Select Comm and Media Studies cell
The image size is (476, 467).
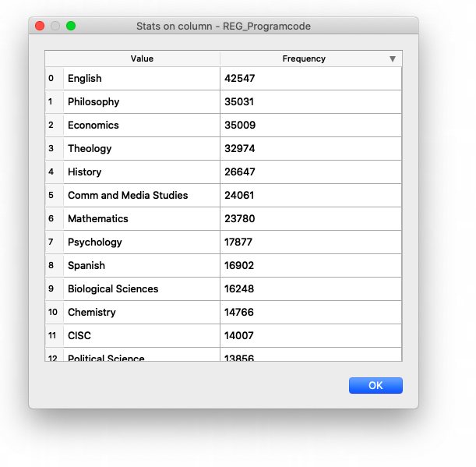[142, 195]
